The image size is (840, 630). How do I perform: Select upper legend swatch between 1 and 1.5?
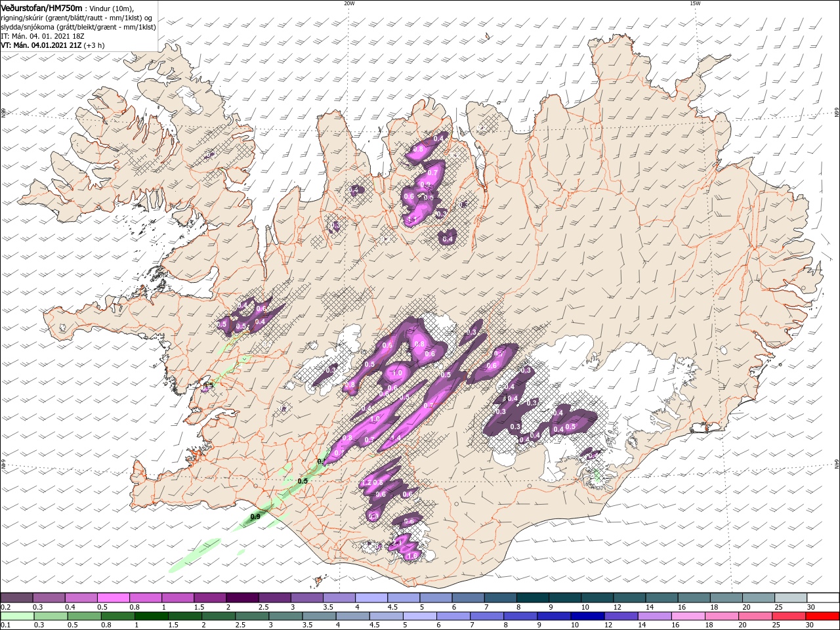[178, 598]
